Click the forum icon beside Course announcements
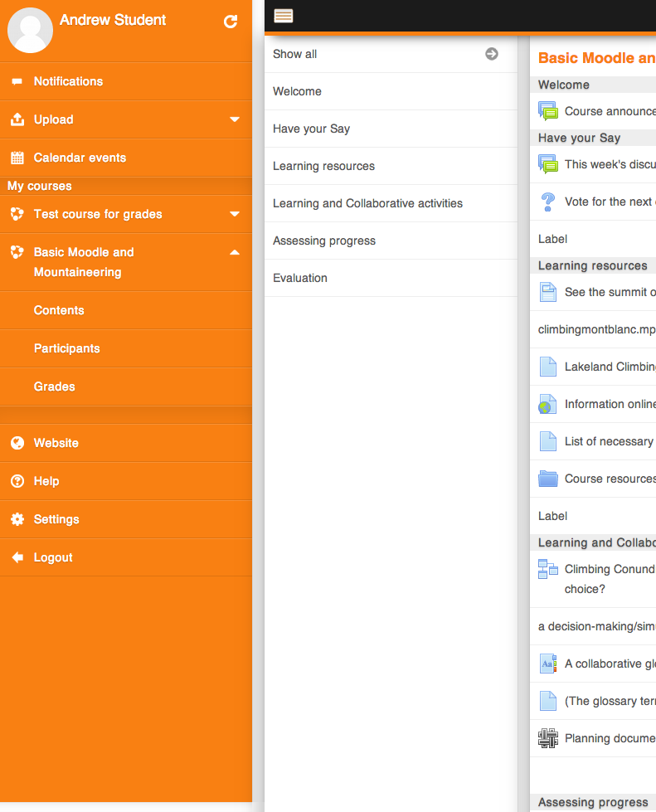This screenshot has width=656, height=812. click(548, 111)
